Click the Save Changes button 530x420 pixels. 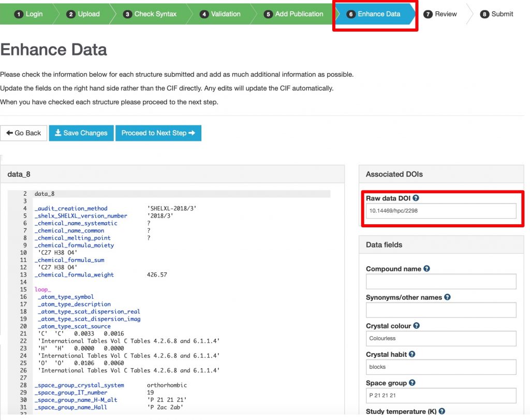coord(81,133)
